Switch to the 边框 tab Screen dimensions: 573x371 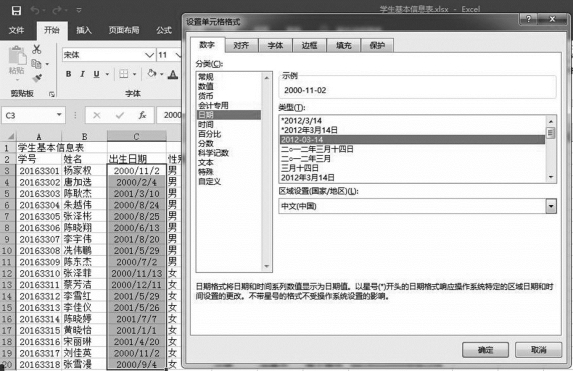point(310,46)
